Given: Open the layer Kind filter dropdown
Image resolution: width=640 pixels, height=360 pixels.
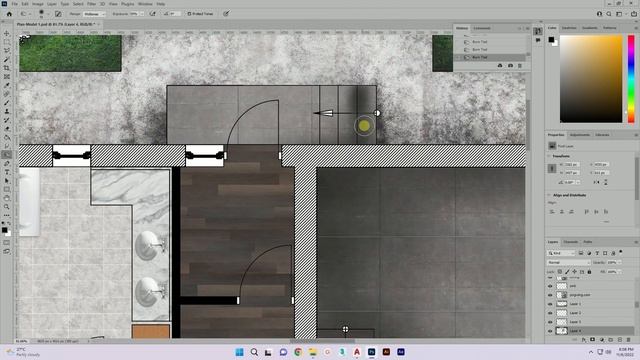Looking at the screenshot, I should 561,253.
